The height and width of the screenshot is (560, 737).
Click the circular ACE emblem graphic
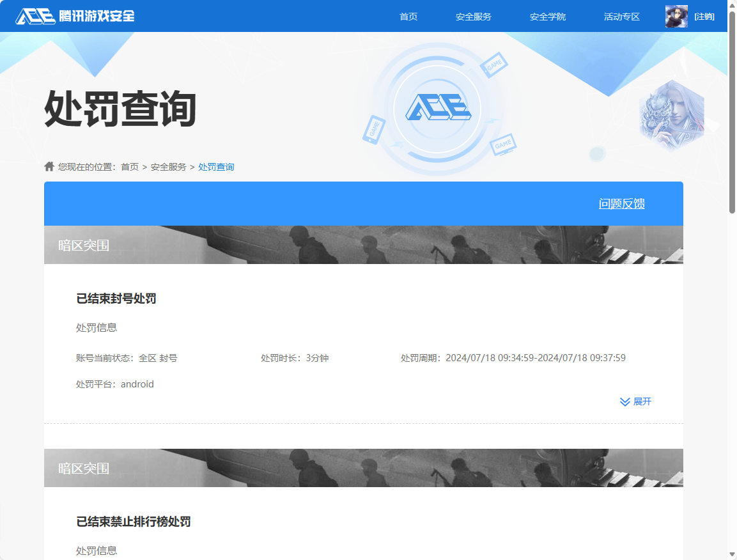tap(437, 109)
